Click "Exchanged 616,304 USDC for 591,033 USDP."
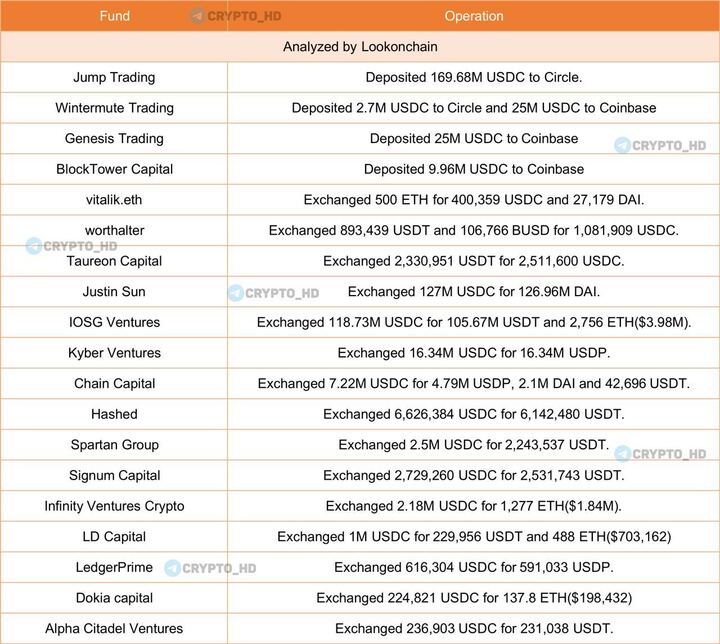The image size is (720, 644). [474, 567]
